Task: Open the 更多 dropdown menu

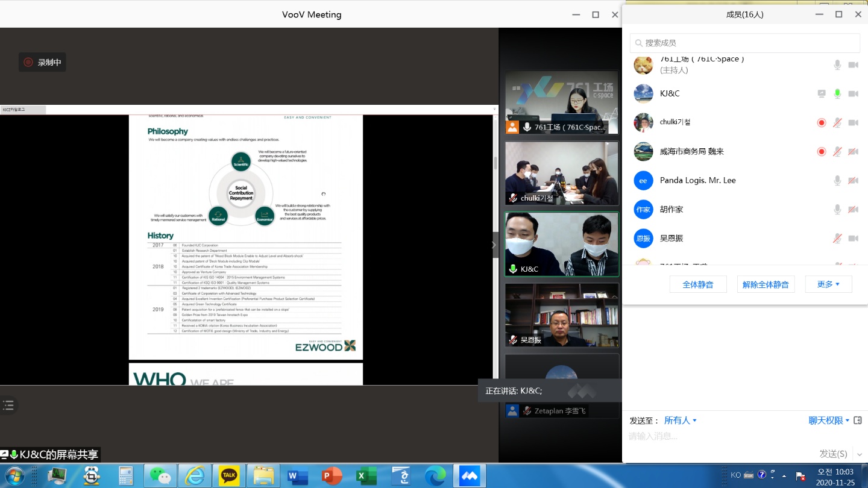Action: (x=828, y=284)
